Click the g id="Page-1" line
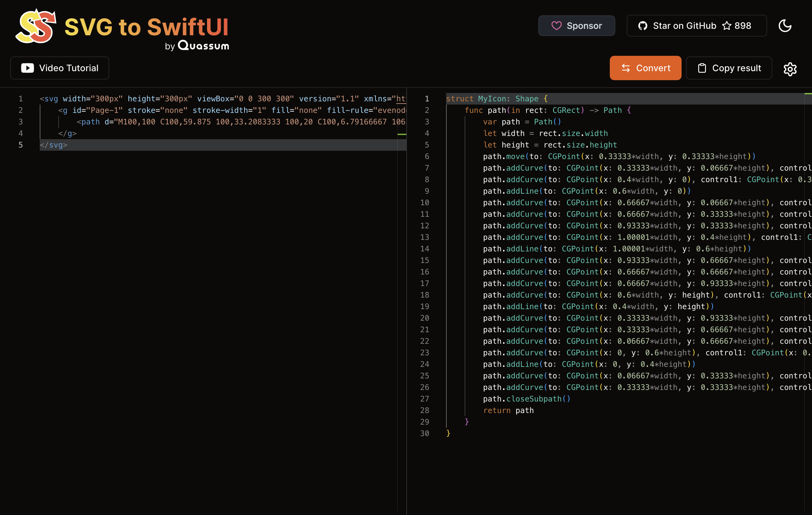The width and height of the screenshot is (812, 515). (x=232, y=110)
